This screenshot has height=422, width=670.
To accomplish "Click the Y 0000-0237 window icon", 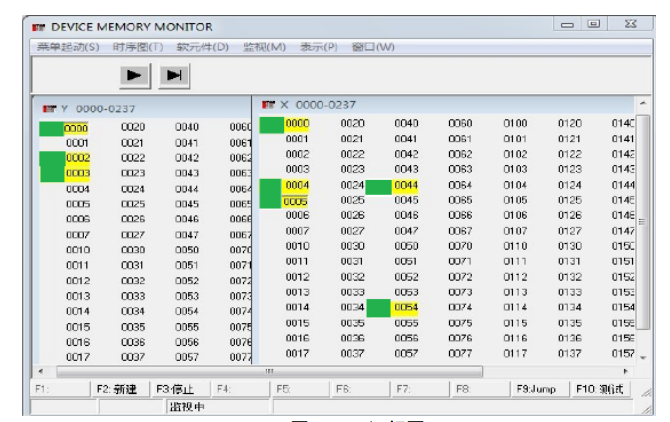I will click(x=50, y=109).
